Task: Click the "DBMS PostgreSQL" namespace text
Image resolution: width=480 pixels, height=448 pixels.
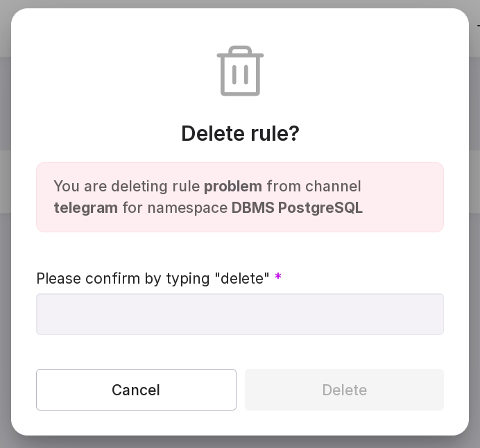Action: (x=297, y=208)
